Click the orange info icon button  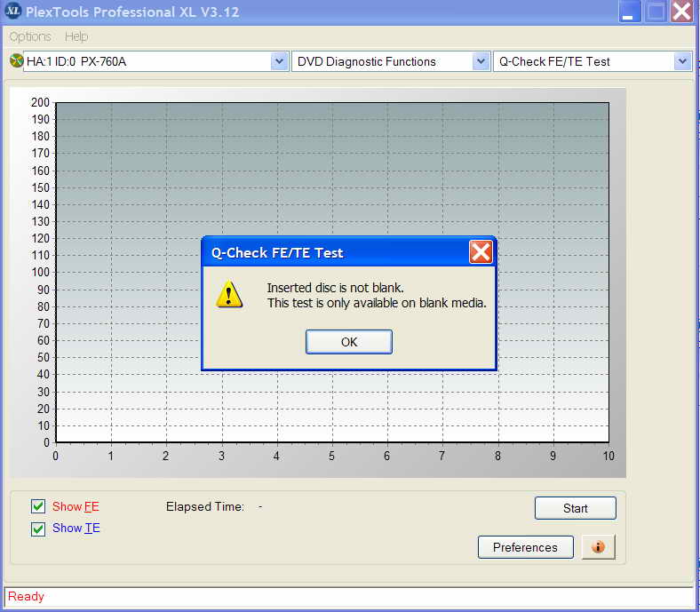[598, 547]
